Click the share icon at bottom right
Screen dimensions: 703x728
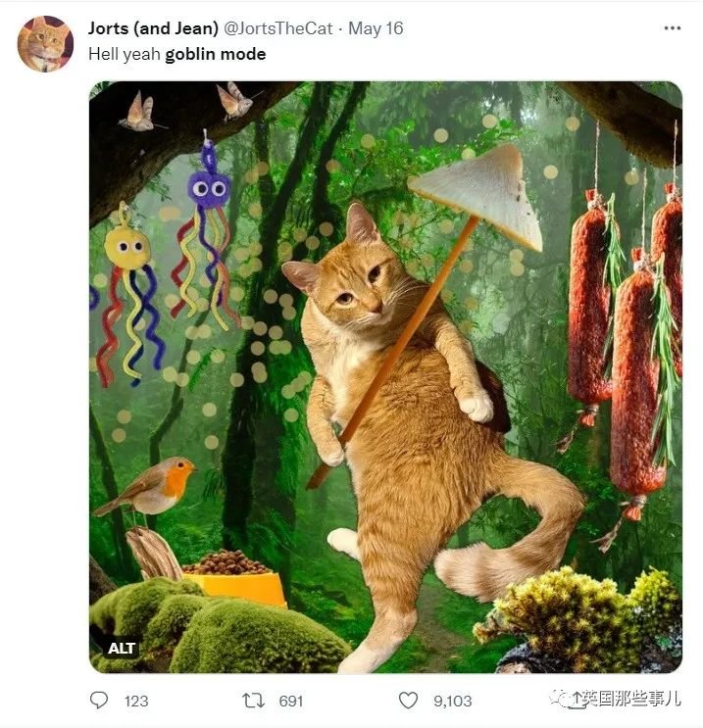577,701
